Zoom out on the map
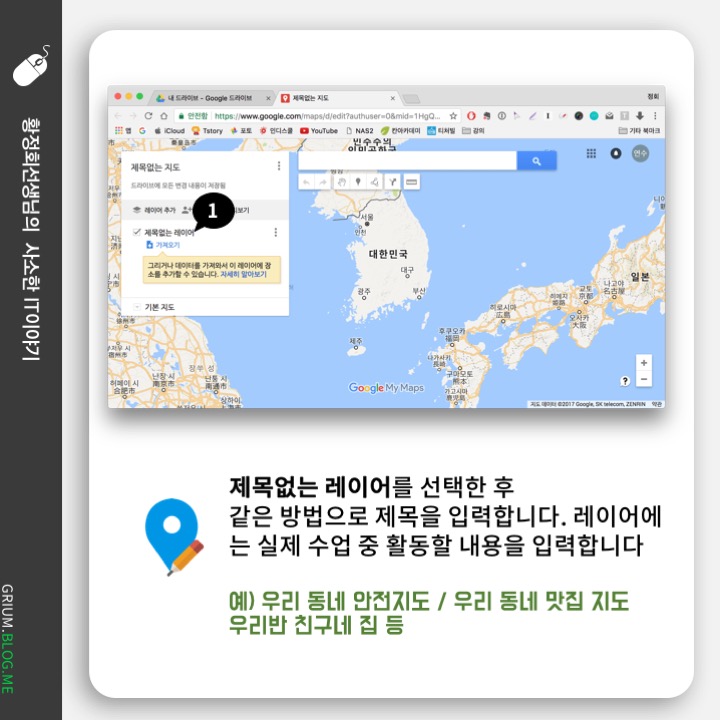 pos(643,380)
